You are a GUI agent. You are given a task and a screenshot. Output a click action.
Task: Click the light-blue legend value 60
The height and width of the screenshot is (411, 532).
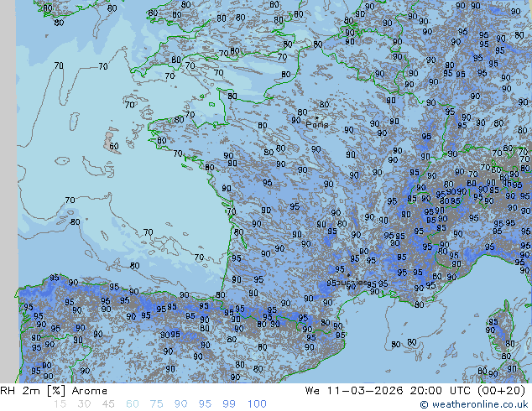[133, 404]
